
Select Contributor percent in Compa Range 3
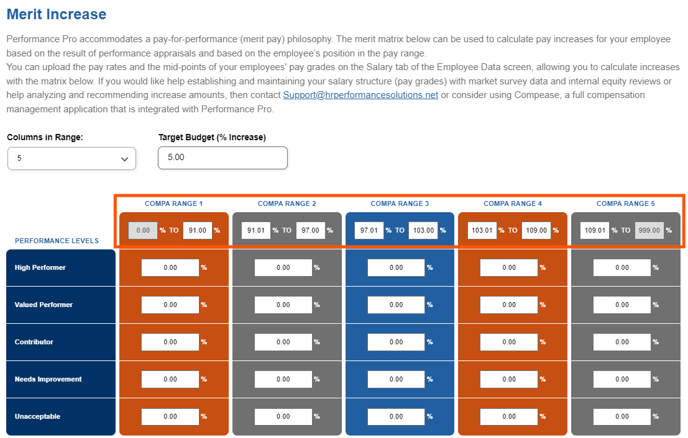[x=396, y=342]
